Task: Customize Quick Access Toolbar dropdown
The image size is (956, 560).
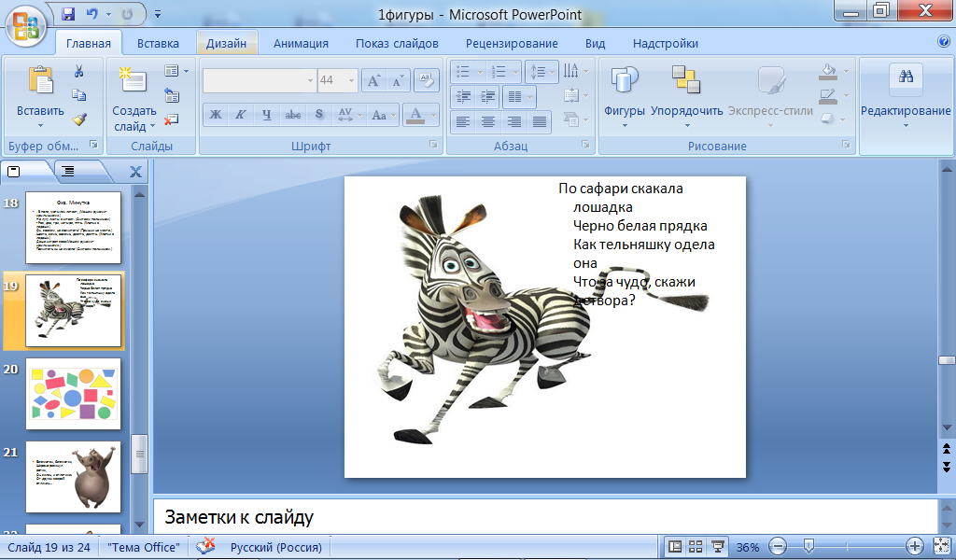Action: click(x=157, y=14)
